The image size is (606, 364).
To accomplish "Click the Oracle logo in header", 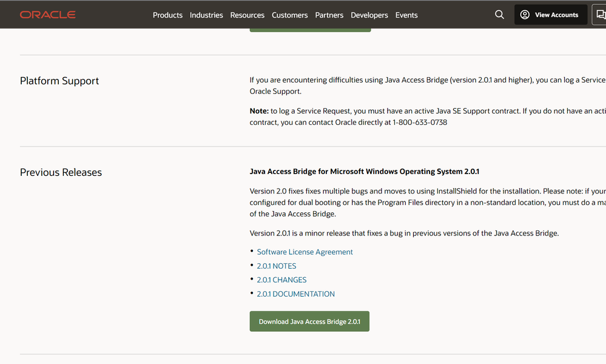I will [x=48, y=15].
